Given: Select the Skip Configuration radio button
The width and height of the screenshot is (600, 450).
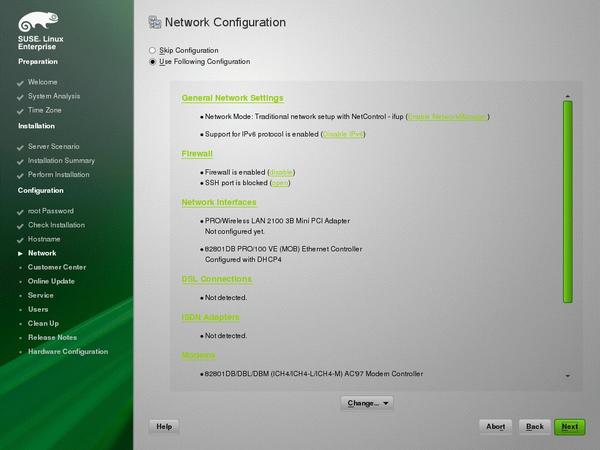Looking at the screenshot, I should [x=152, y=50].
